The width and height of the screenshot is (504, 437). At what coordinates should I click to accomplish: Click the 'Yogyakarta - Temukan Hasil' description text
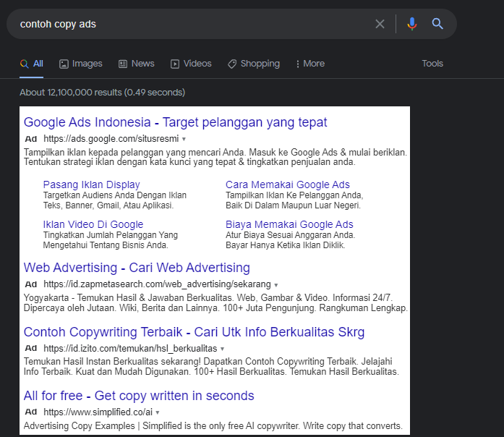click(215, 302)
